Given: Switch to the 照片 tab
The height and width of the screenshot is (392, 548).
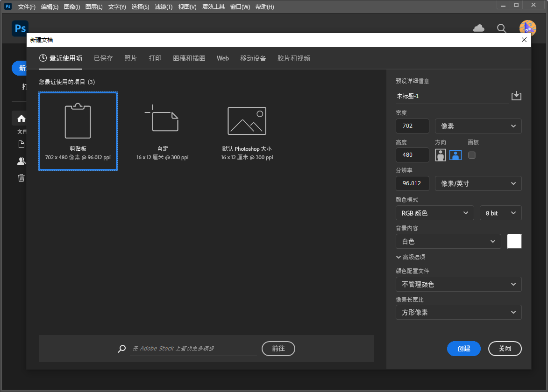Looking at the screenshot, I should [x=130, y=58].
